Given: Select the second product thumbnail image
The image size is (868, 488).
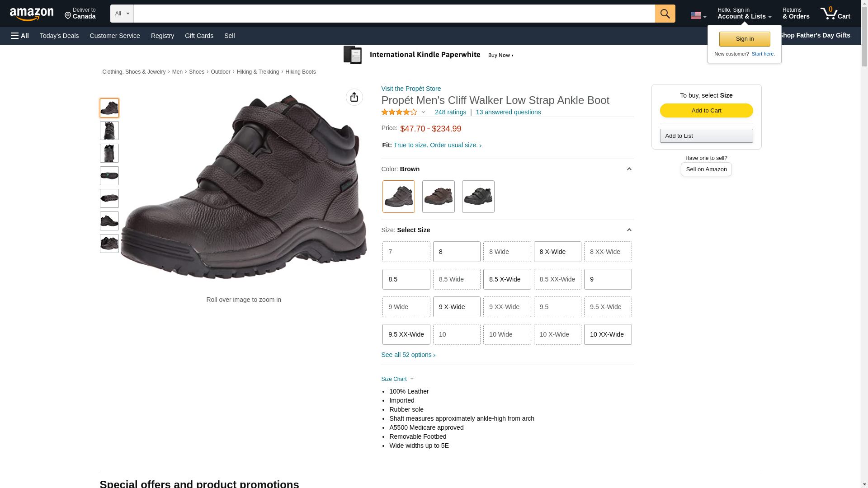Looking at the screenshot, I should click(x=109, y=131).
